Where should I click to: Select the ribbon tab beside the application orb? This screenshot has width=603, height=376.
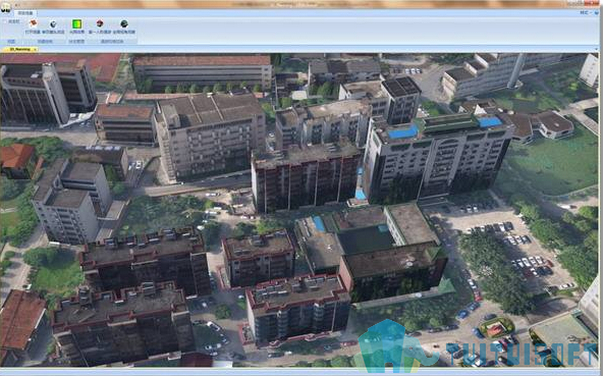click(26, 13)
